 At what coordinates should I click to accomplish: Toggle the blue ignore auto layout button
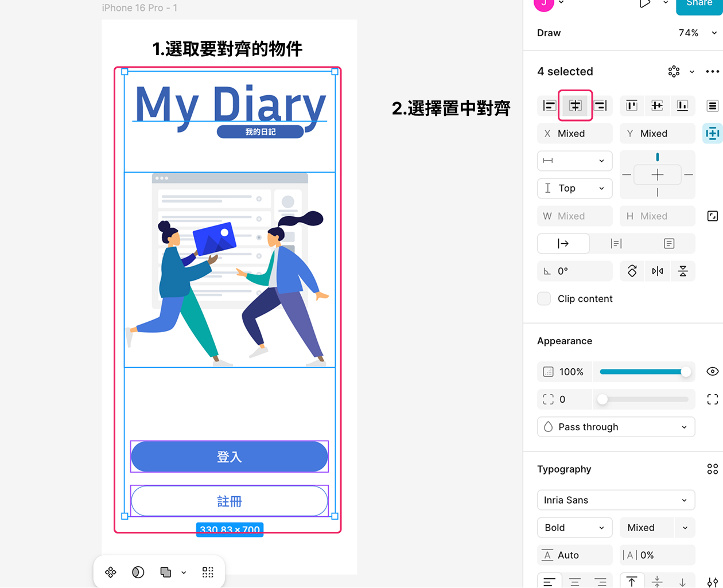712,134
